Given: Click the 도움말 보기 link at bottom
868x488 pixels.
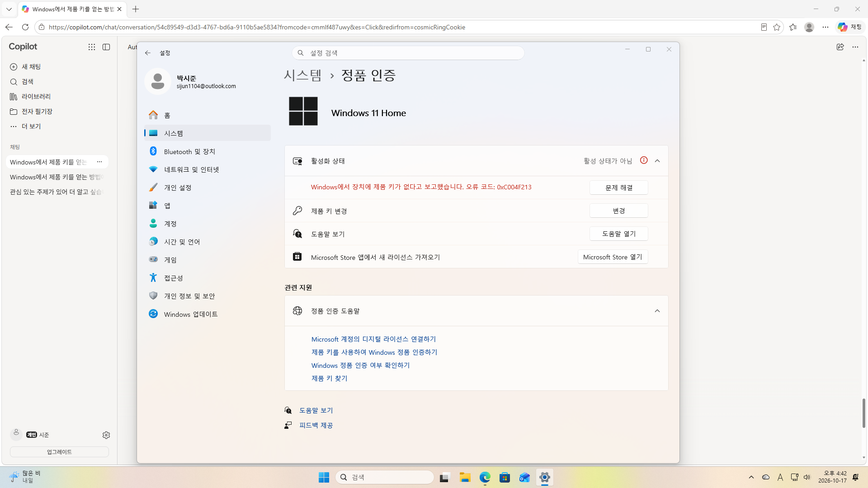Looking at the screenshot, I should click(316, 410).
